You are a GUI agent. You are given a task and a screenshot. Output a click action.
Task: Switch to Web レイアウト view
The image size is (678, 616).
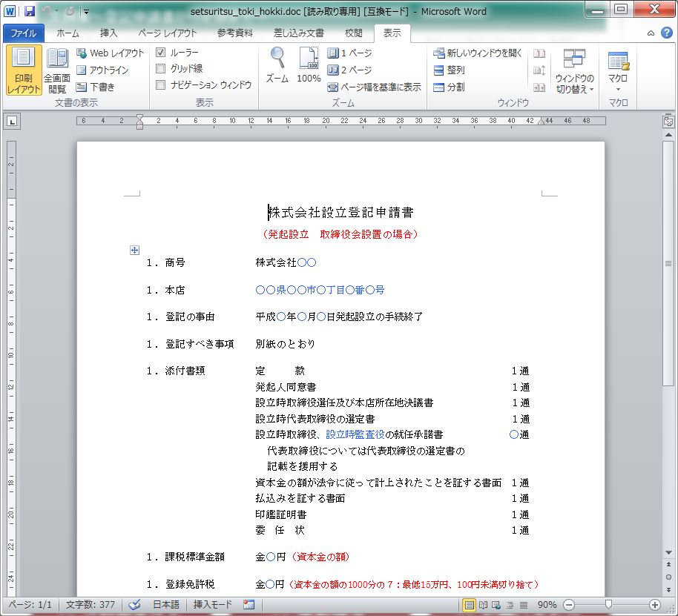tap(111, 53)
